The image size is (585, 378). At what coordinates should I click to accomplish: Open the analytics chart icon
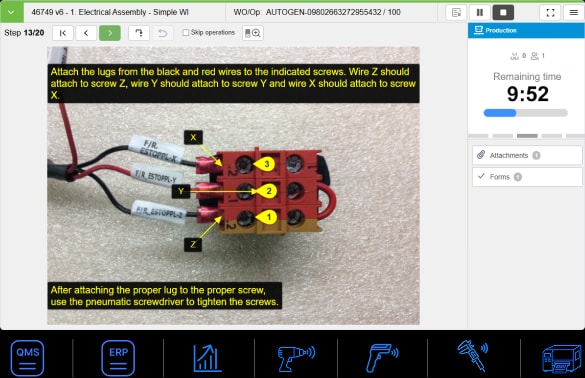click(207, 358)
